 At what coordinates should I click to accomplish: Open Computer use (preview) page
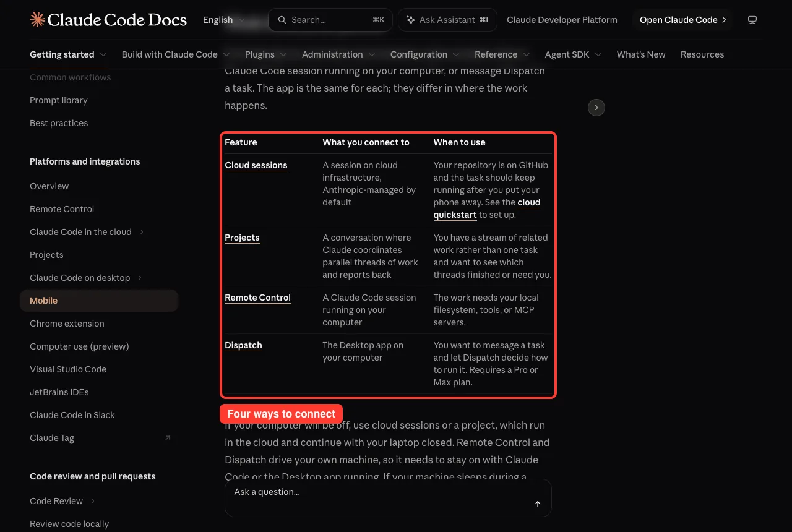point(79,346)
